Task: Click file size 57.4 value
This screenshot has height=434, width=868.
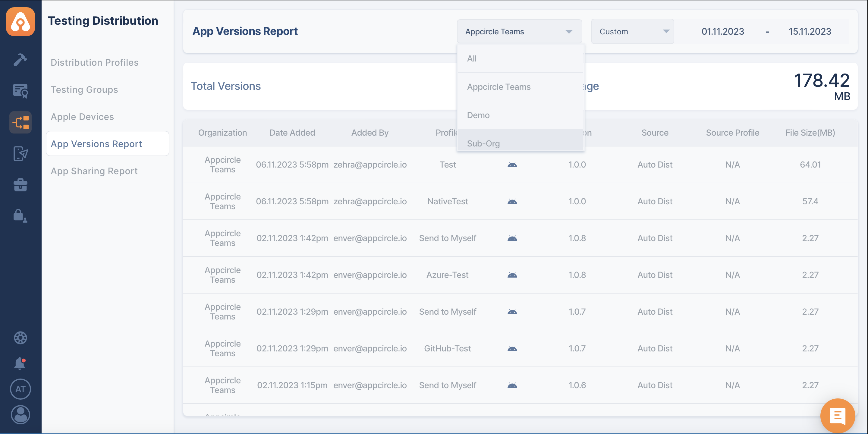Action: point(810,202)
